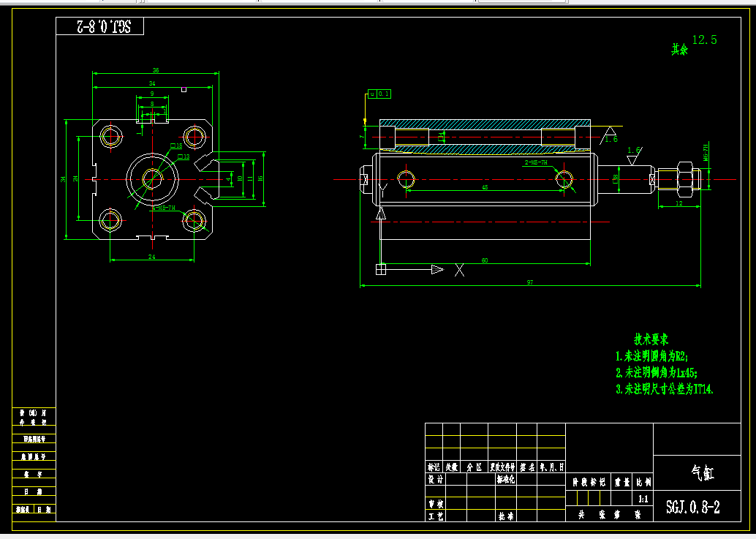Click the 重量 header cell
This screenshot has height=539, width=756.
click(621, 482)
